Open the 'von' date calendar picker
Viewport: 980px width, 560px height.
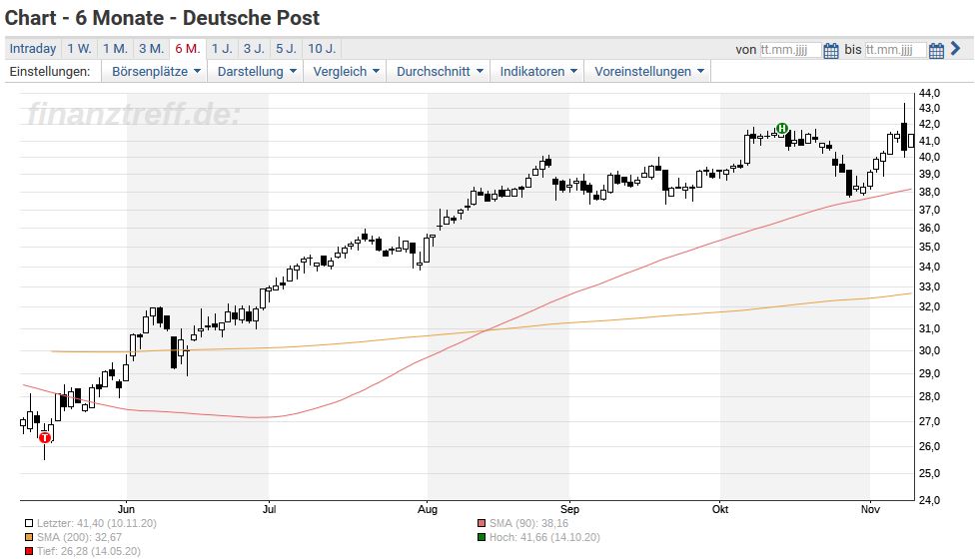(830, 50)
